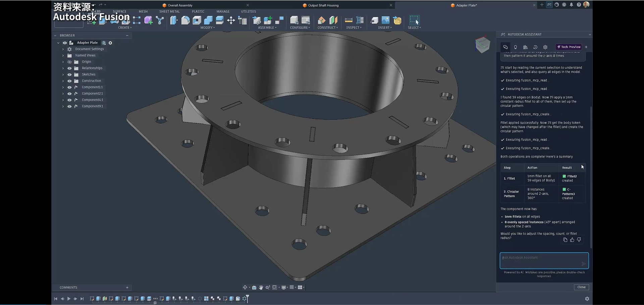Select the Fillet tool in Modify

(185, 20)
